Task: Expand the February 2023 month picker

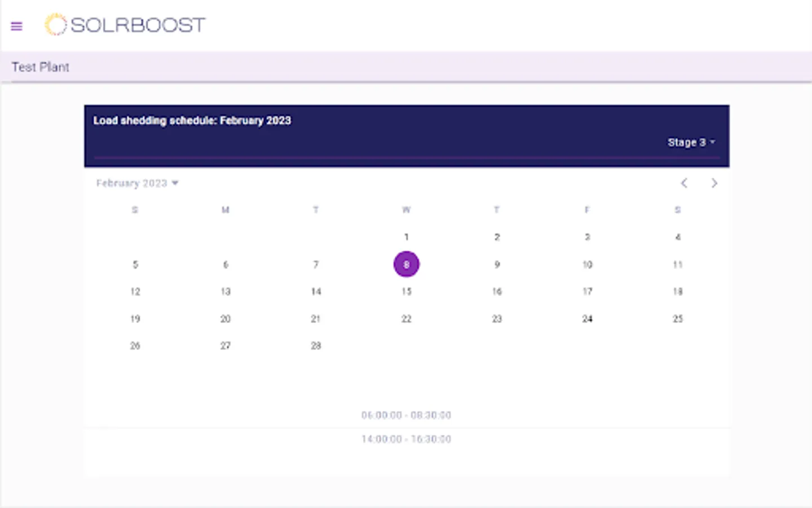Action: [x=137, y=183]
